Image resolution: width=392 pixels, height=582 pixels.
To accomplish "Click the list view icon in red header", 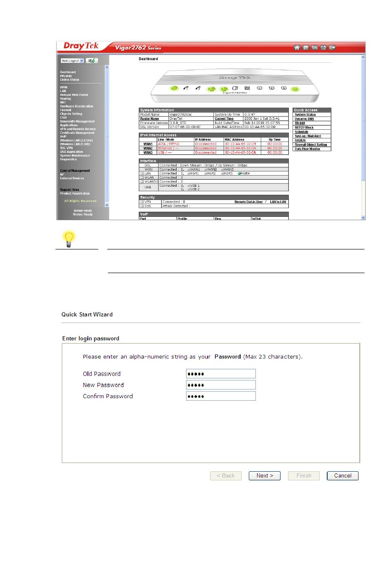I will (x=306, y=48).
